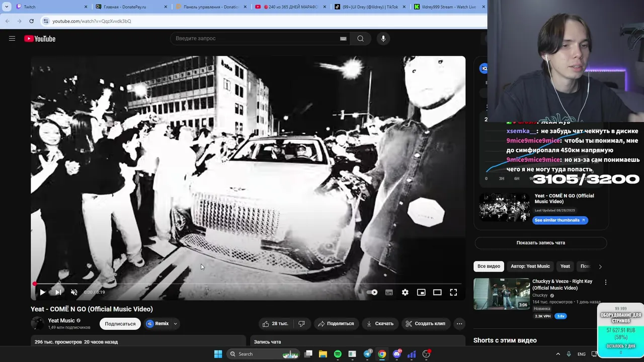
Task: Open Windows Start menu
Action: [218, 354]
